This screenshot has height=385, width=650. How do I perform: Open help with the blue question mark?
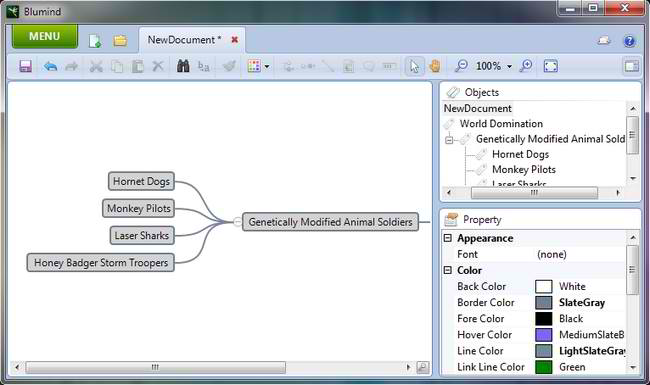629,41
